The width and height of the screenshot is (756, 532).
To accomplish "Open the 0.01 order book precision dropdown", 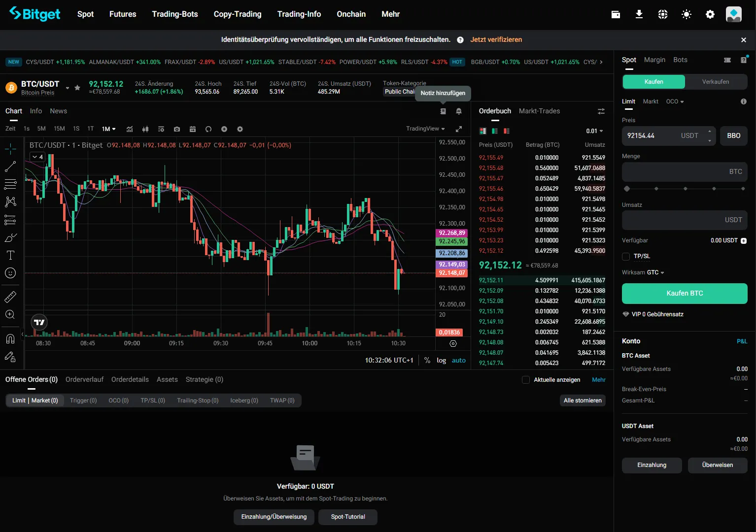I will tap(594, 131).
